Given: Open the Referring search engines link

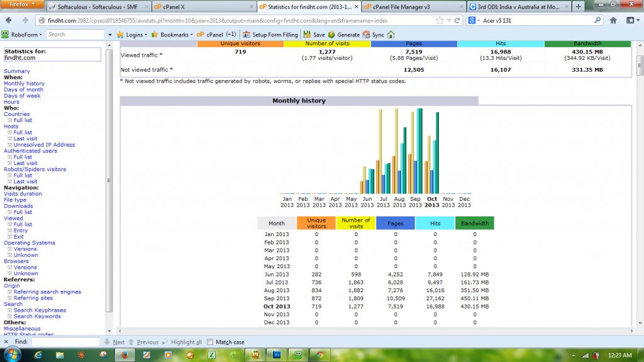Looking at the screenshot, I should pos(47,292).
